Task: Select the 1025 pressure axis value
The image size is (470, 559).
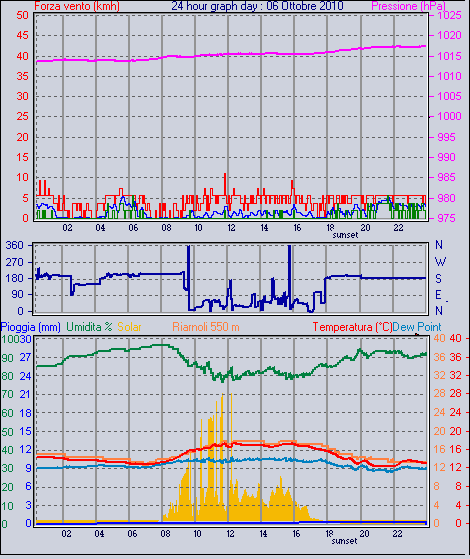Action: (449, 15)
